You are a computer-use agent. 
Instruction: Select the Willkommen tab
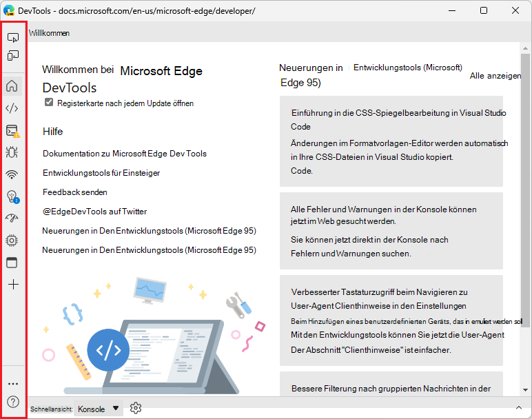pyautogui.click(x=49, y=33)
